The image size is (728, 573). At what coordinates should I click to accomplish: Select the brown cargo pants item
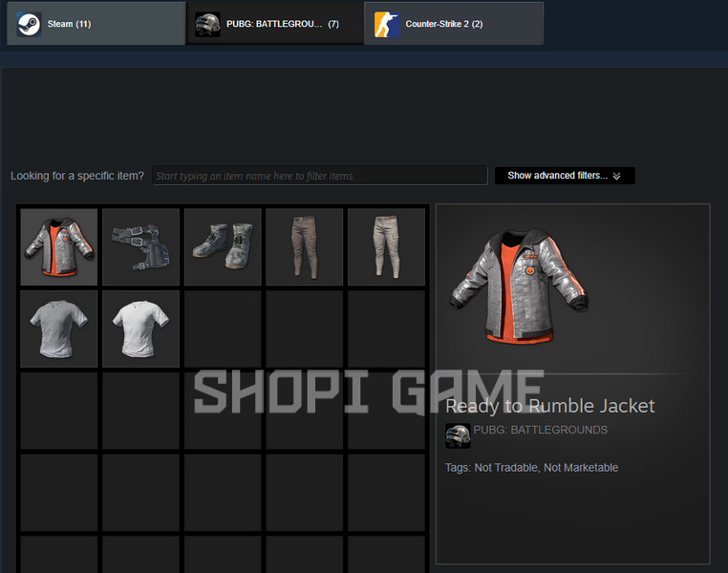point(305,246)
